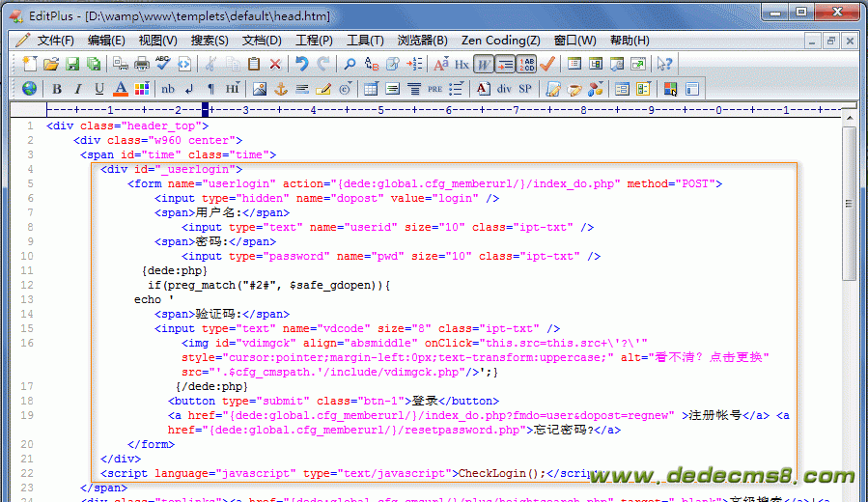868x502 pixels.
Task: Open the font size Aa dropdown
Action: tap(440, 65)
